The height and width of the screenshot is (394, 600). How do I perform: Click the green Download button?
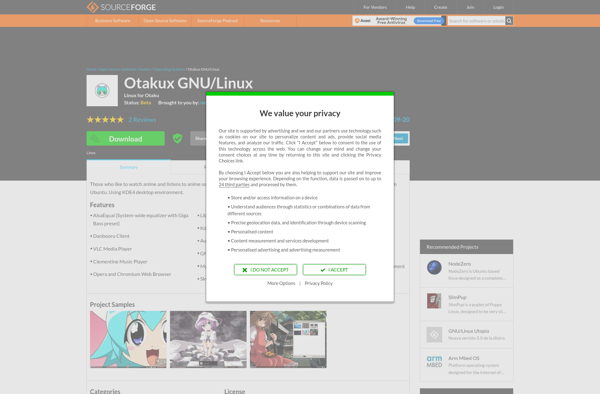pyautogui.click(x=126, y=138)
